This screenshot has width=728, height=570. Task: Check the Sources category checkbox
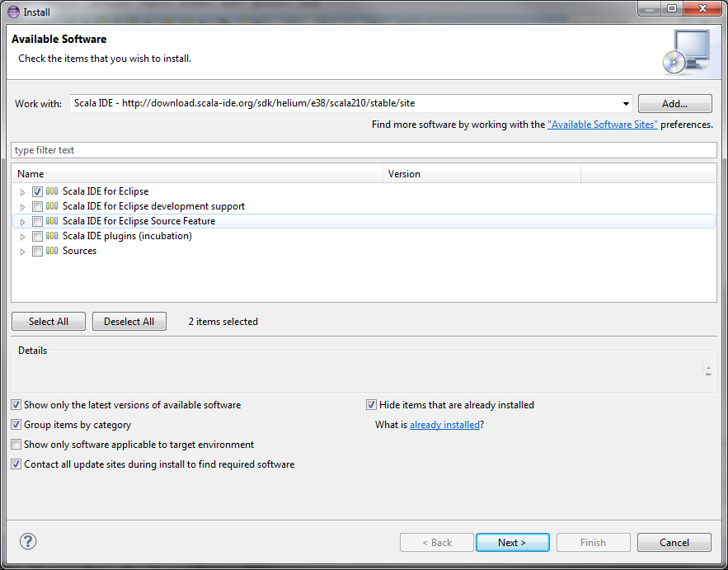38,251
